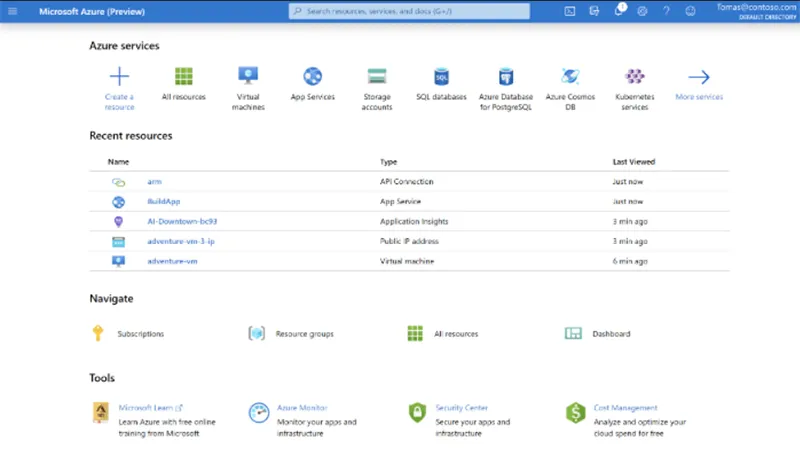Open Storage accounts service icon
800x453 pixels.
pyautogui.click(x=377, y=77)
